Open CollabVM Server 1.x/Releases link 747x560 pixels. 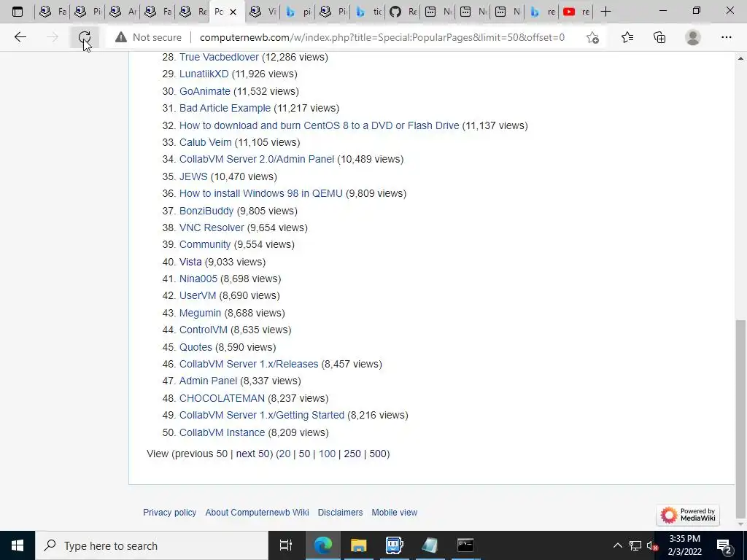[x=249, y=364]
